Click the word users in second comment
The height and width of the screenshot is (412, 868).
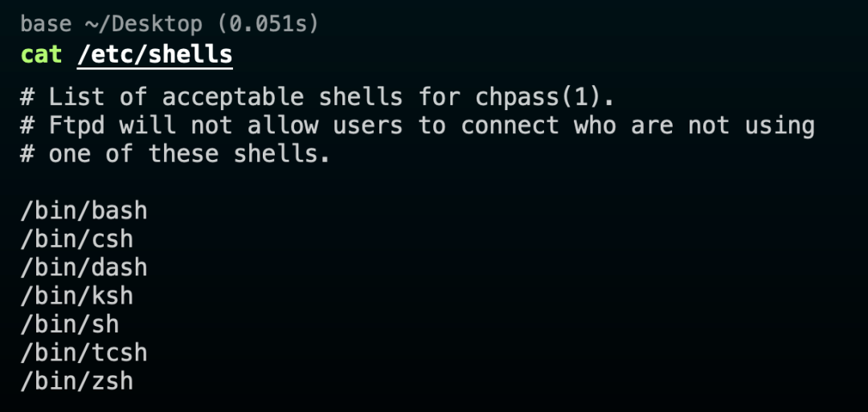pyautogui.click(x=367, y=125)
